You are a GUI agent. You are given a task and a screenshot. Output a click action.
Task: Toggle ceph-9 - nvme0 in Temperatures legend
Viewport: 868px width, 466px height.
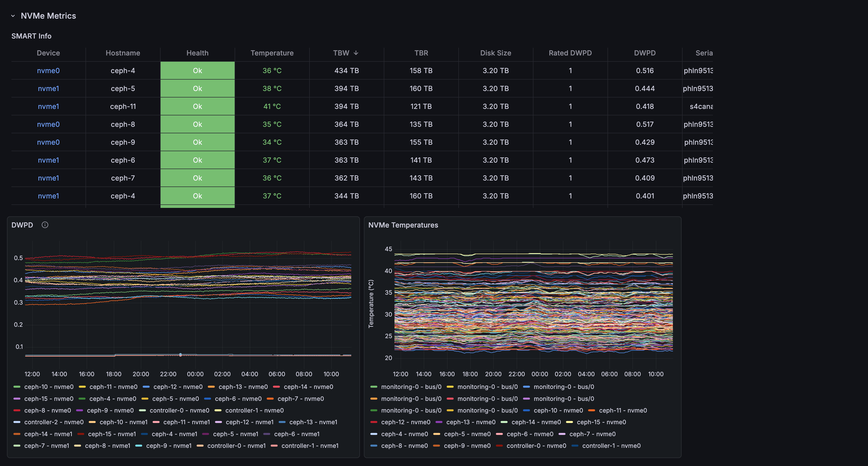click(x=467, y=445)
